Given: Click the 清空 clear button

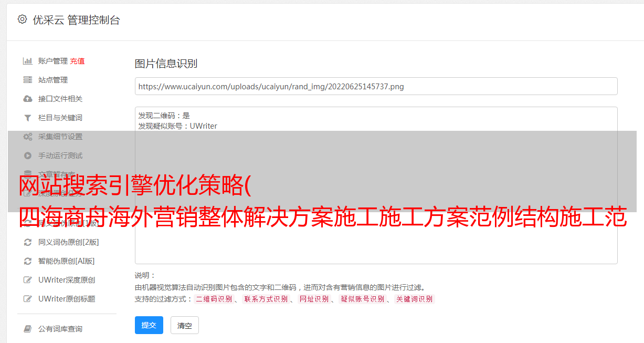Looking at the screenshot, I should tap(185, 325).
